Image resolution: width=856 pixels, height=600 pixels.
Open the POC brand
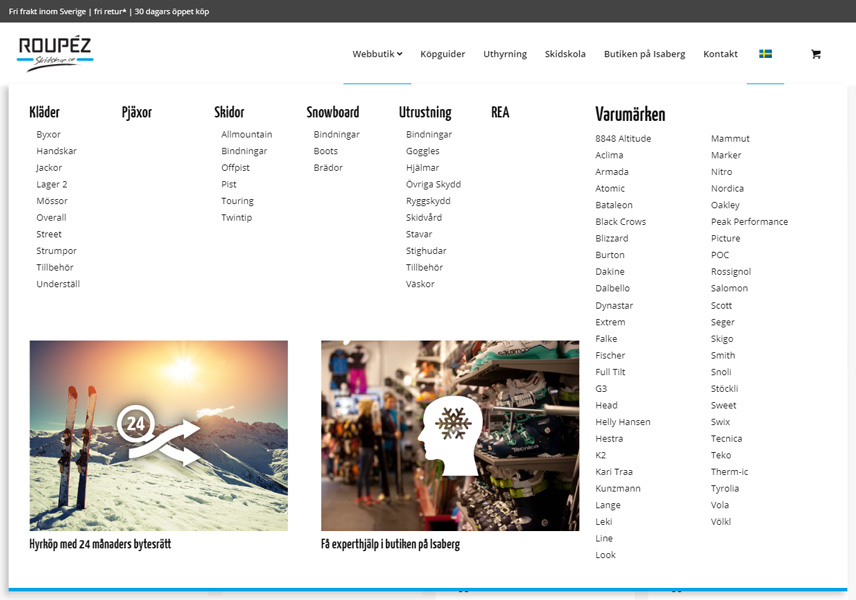coord(720,255)
